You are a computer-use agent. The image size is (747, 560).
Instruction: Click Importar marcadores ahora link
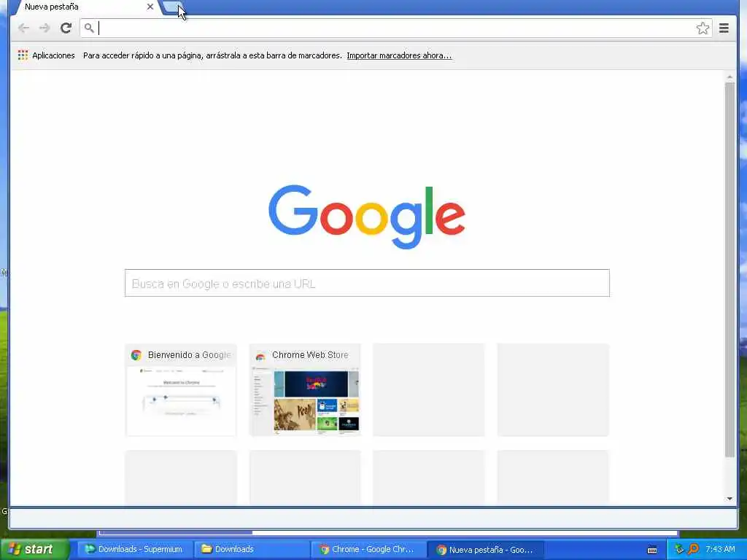pyautogui.click(x=399, y=55)
